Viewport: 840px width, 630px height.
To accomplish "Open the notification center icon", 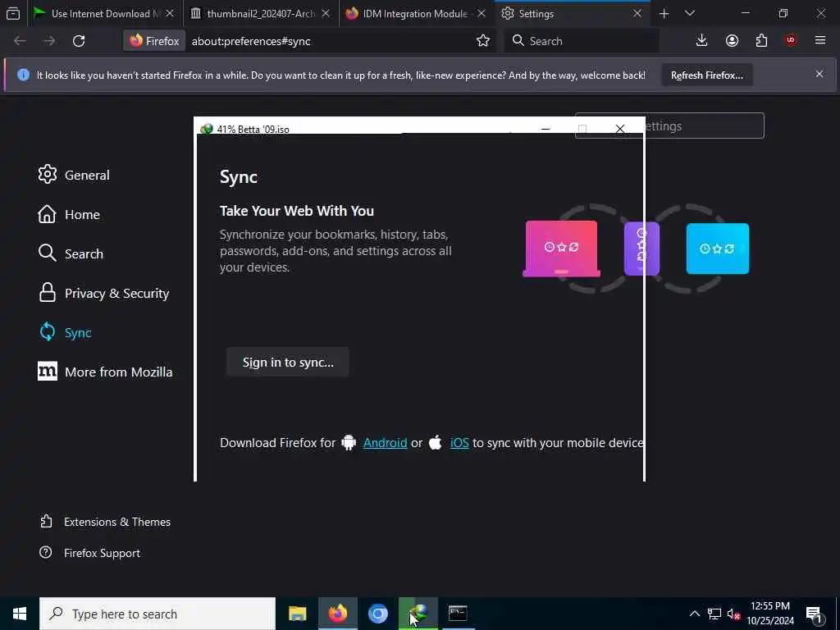I will pyautogui.click(x=814, y=614).
